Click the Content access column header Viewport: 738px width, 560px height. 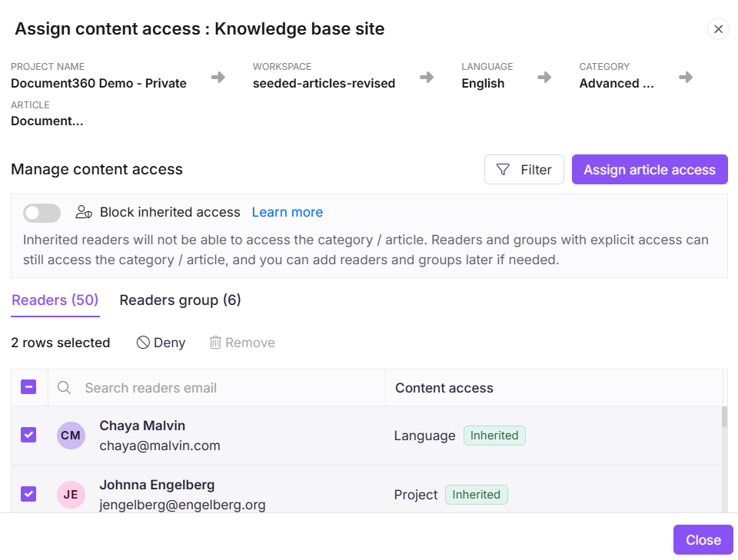point(444,388)
